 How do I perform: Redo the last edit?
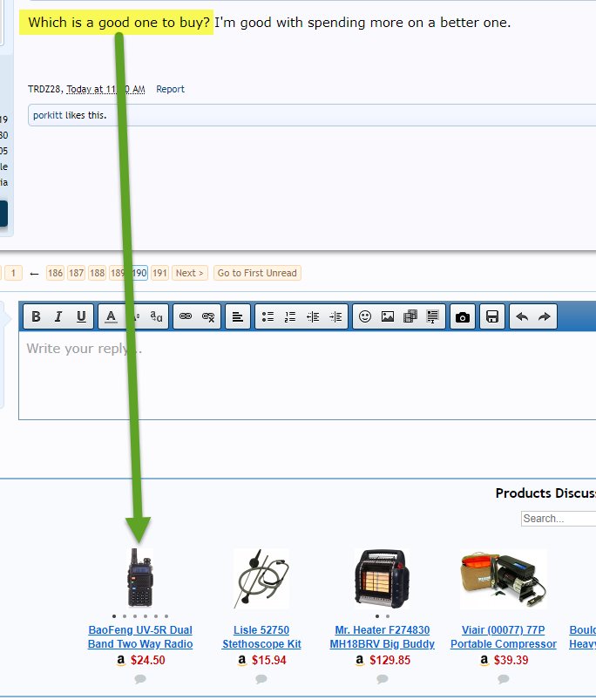click(x=545, y=316)
